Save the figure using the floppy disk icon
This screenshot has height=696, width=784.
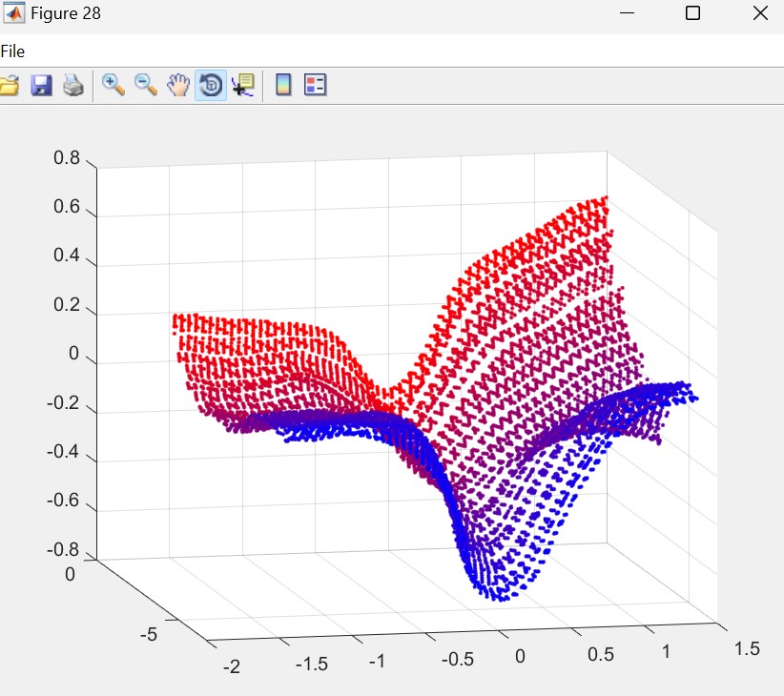coord(41,86)
